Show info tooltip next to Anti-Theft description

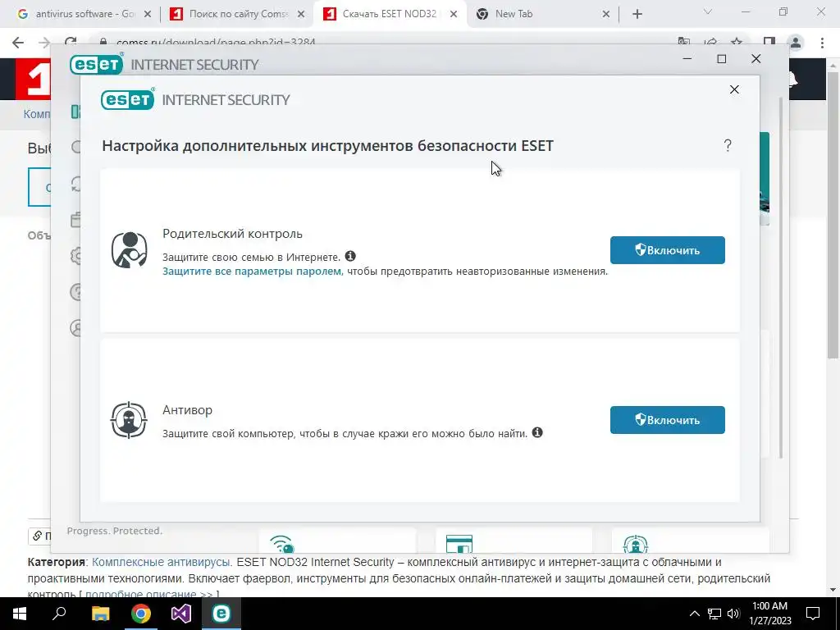537,432
